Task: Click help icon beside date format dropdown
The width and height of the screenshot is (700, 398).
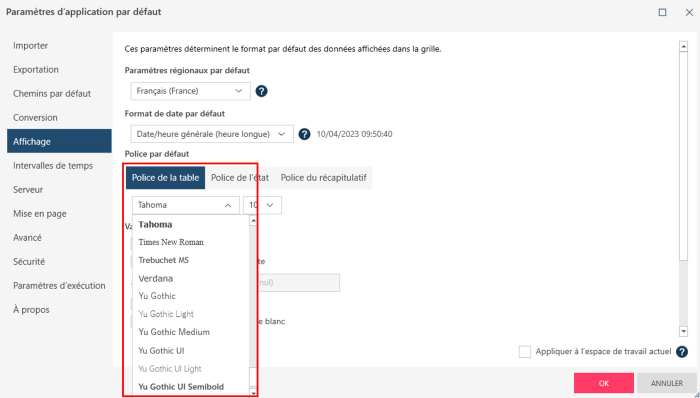Action: tap(304, 134)
